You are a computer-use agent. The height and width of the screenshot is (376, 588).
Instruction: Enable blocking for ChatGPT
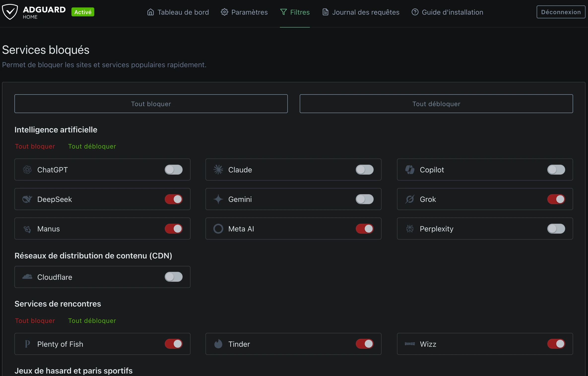(x=174, y=170)
